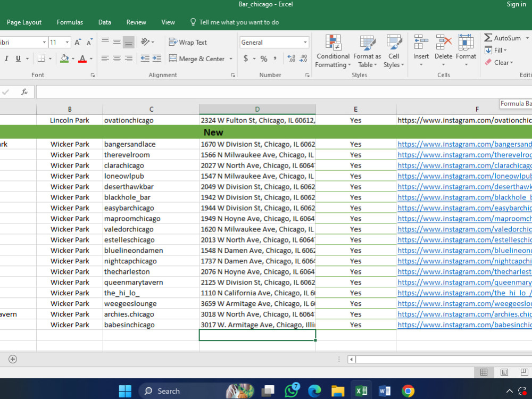The image size is (532, 399).
Task: Top align cell contents
Action: pyautogui.click(x=105, y=42)
